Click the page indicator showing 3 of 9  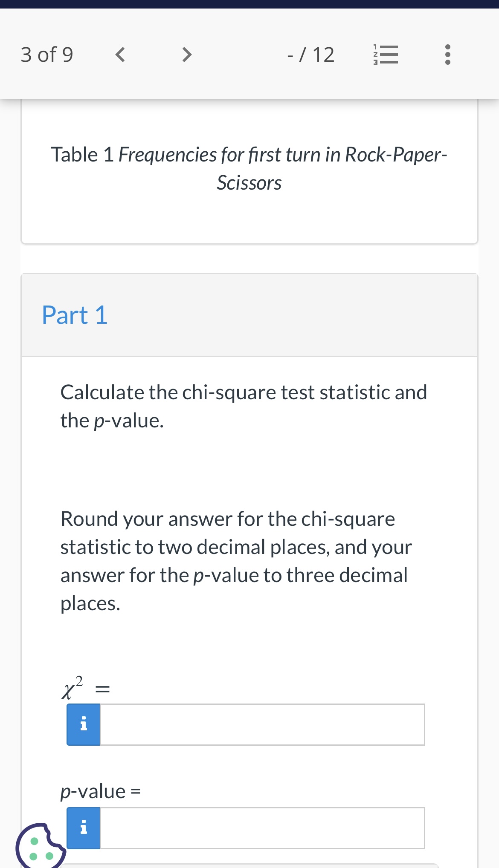click(47, 54)
